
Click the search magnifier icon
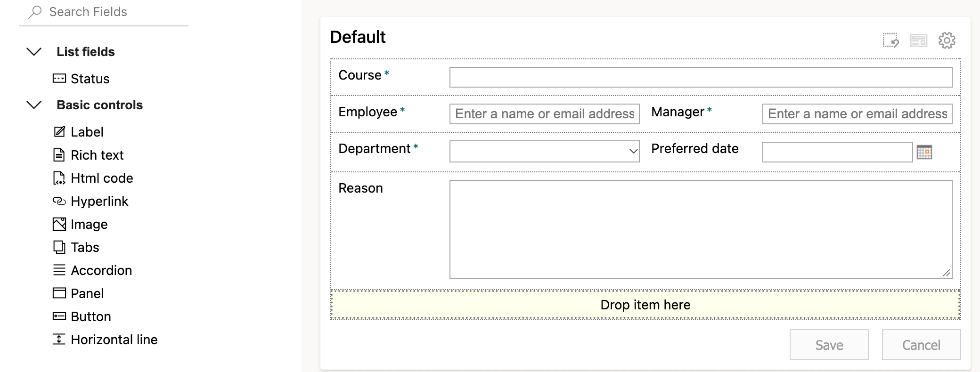pyautogui.click(x=35, y=12)
